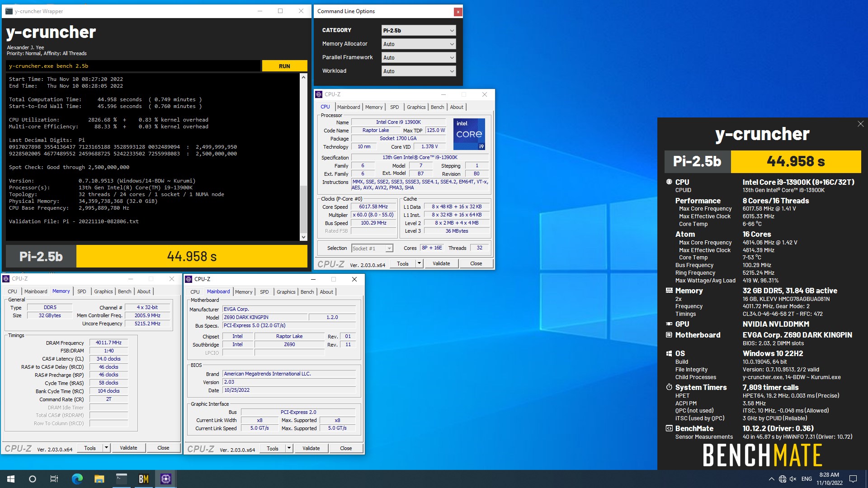Click Close button in Mainboard window

pos(346,448)
